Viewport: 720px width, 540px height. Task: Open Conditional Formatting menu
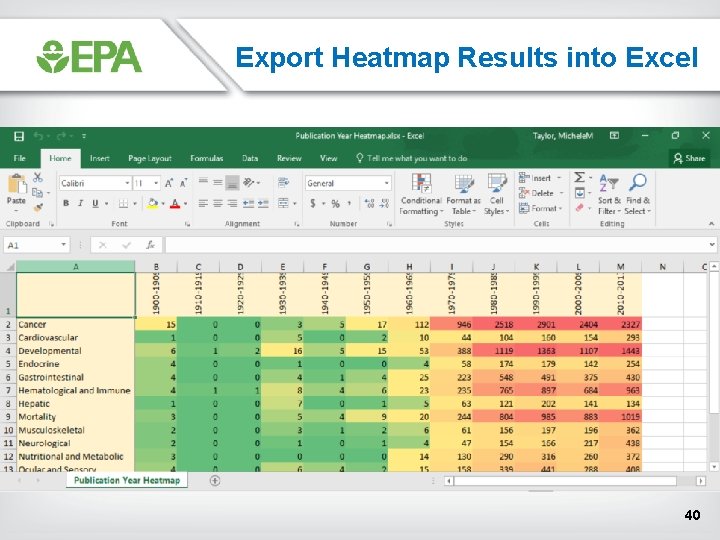coord(421,195)
